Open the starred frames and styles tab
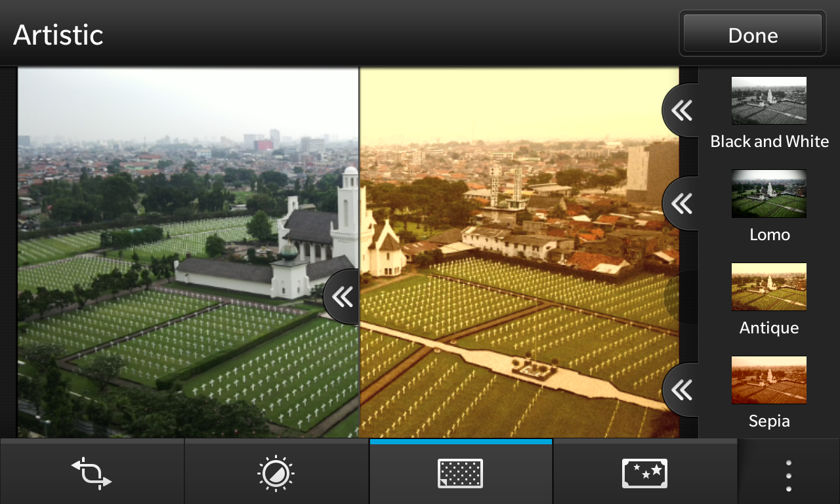The height and width of the screenshot is (504, 840). [644, 472]
